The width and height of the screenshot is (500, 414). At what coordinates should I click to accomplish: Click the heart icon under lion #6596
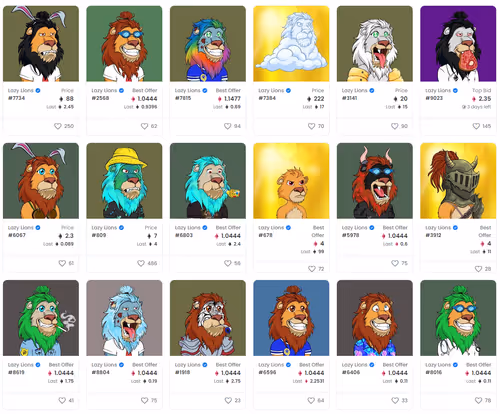(x=311, y=400)
